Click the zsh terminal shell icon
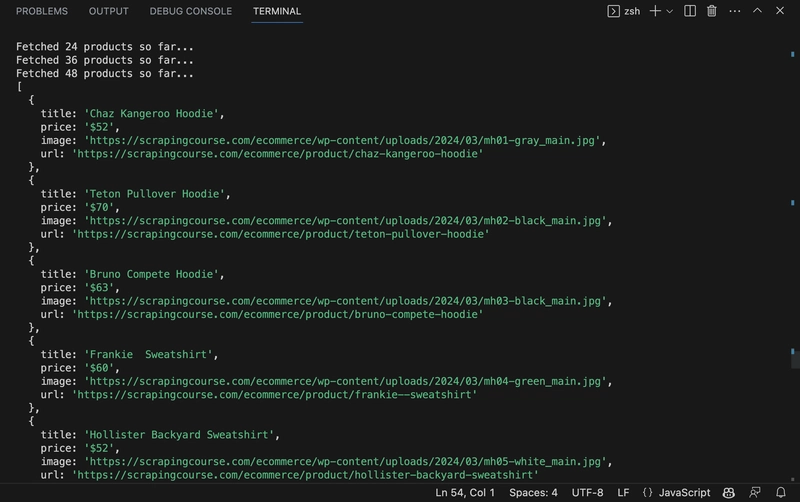Image resolution: width=800 pixels, height=502 pixels. click(614, 11)
